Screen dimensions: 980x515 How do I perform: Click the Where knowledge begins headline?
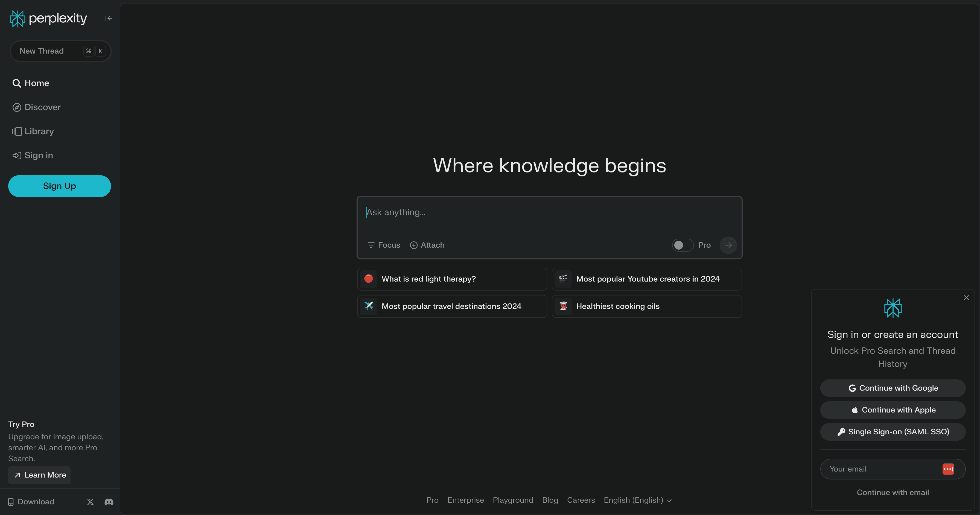pyautogui.click(x=549, y=166)
